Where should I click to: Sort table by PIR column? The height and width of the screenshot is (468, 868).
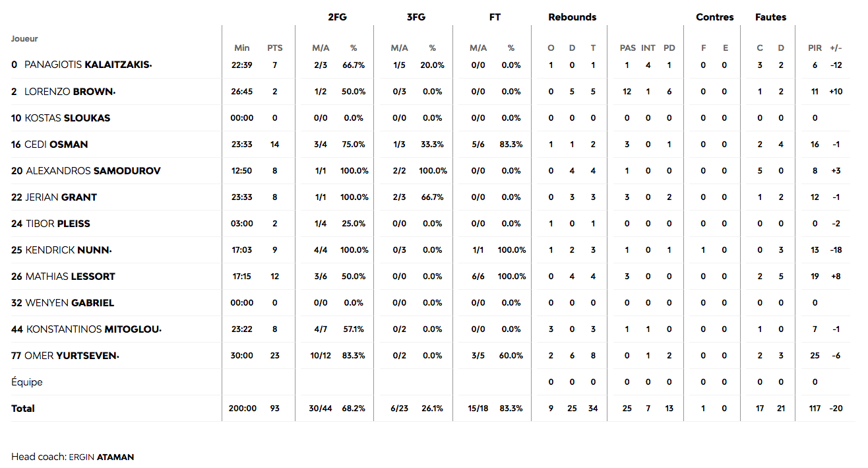tap(815, 48)
